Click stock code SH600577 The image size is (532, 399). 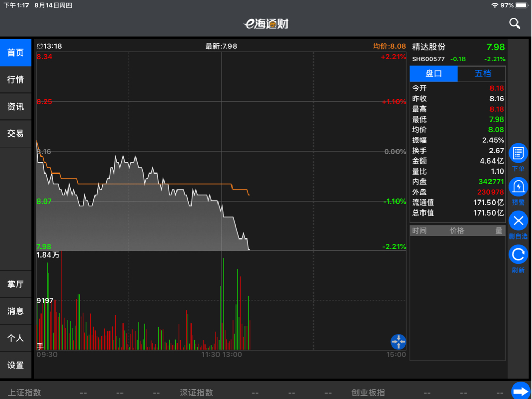tap(428, 59)
